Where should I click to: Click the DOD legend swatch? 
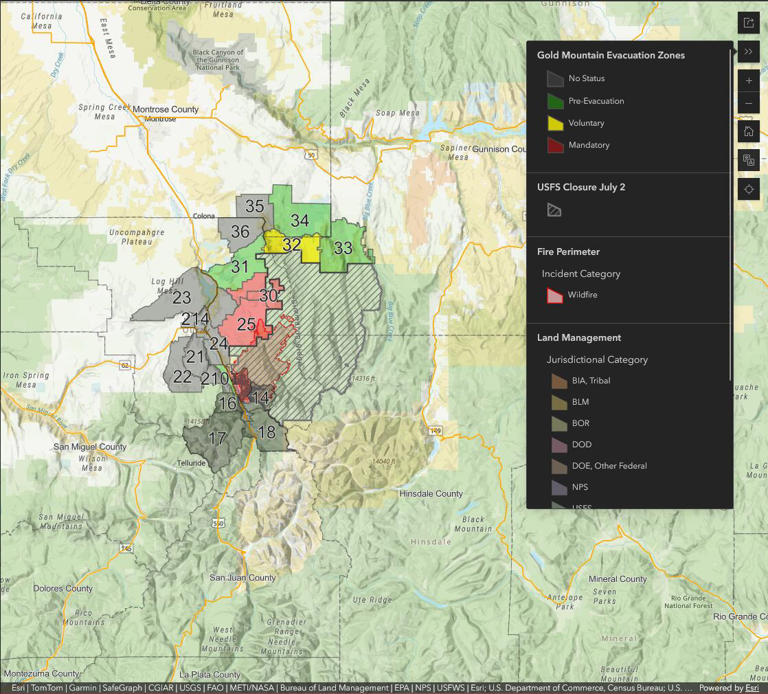(559, 445)
